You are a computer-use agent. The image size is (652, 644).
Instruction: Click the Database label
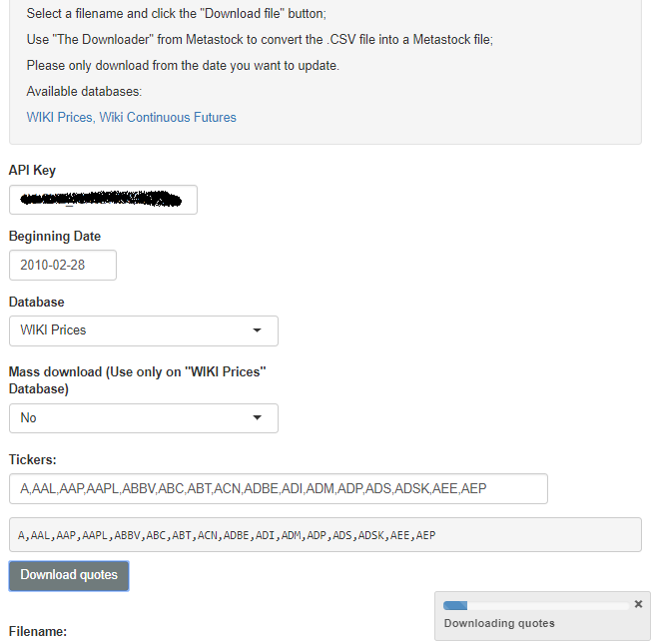click(x=37, y=302)
